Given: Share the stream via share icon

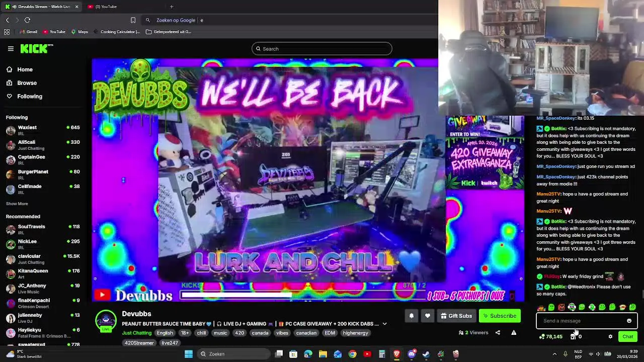Looking at the screenshot, I should click(498, 332).
